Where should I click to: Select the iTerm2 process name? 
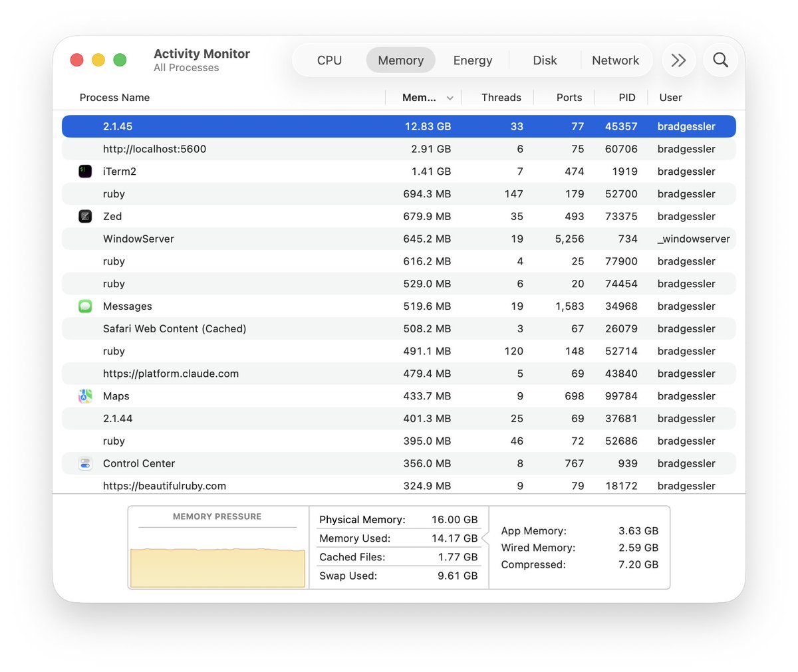point(120,171)
